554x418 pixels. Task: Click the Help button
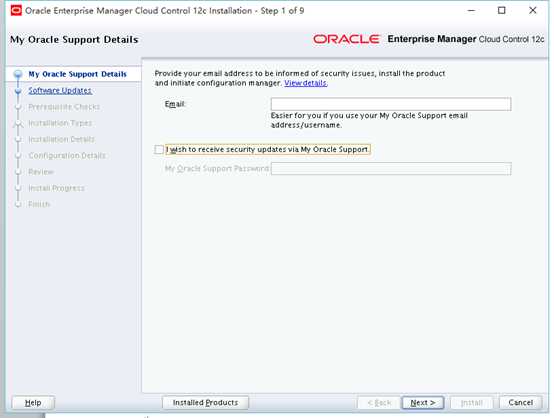(33, 402)
